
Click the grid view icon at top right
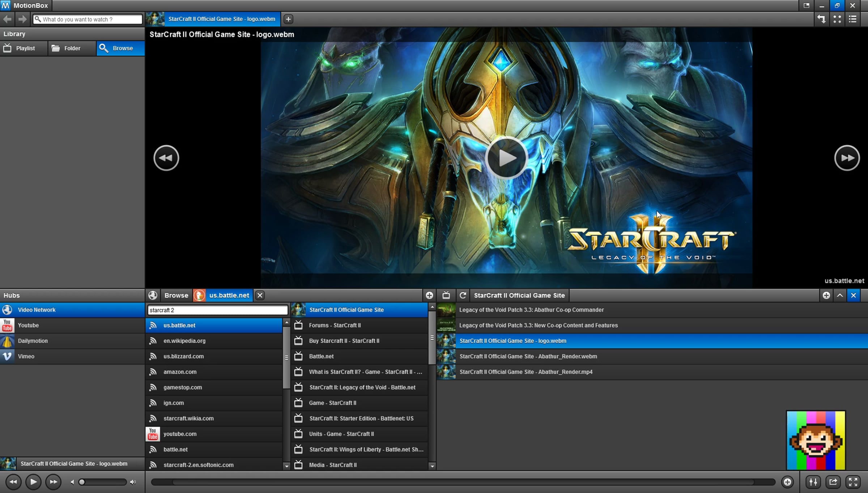[837, 19]
